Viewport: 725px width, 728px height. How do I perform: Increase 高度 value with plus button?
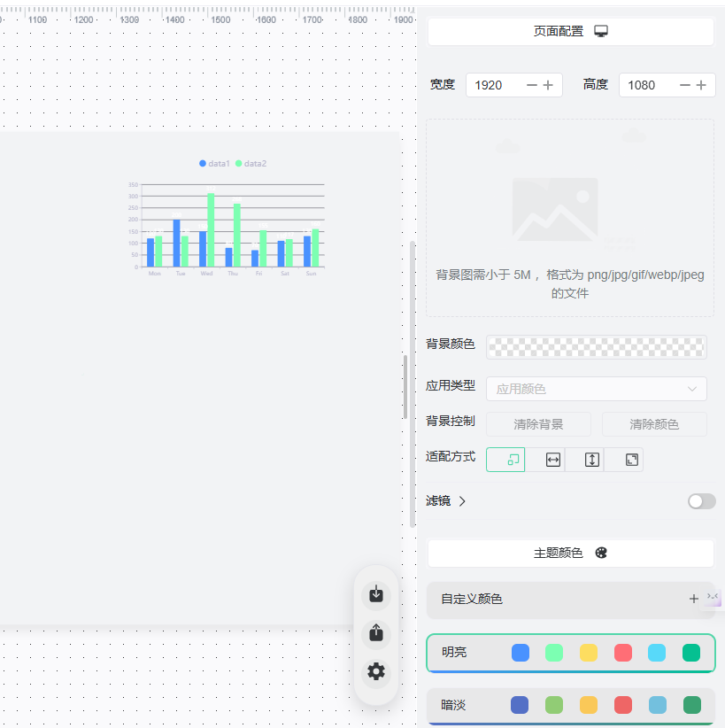tap(701, 85)
